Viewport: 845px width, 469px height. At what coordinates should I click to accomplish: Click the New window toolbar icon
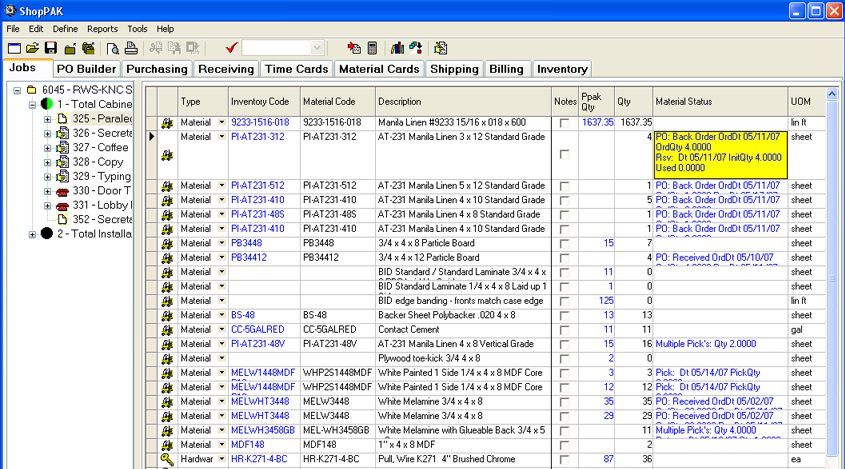[15, 49]
